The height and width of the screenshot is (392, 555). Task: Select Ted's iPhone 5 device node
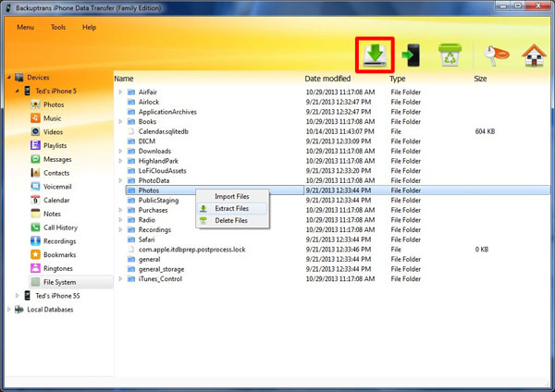coord(55,91)
